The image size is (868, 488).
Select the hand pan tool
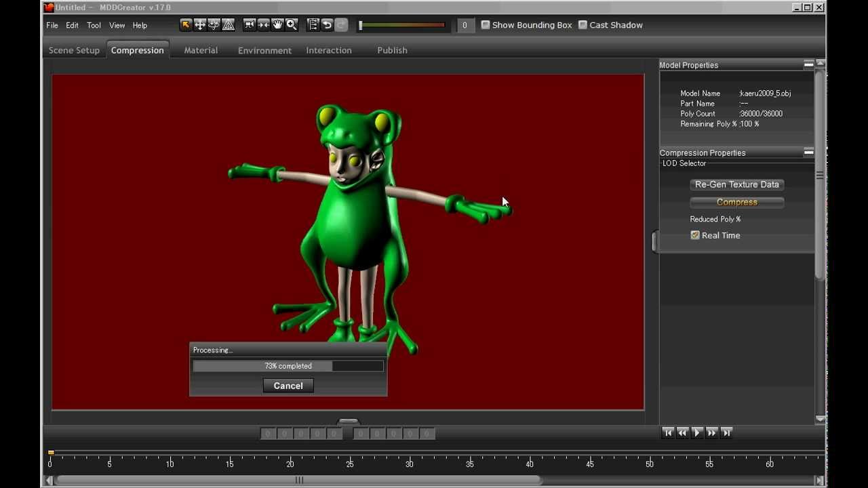click(x=278, y=25)
